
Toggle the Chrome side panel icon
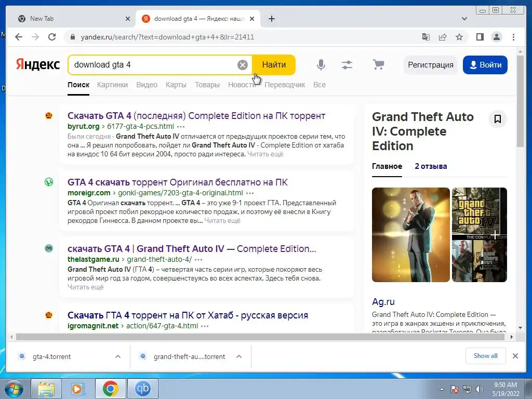480,37
